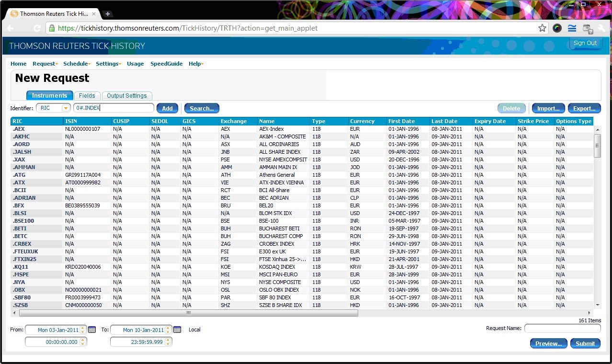
Task: Click the browser address bar URL
Action: 187,28
